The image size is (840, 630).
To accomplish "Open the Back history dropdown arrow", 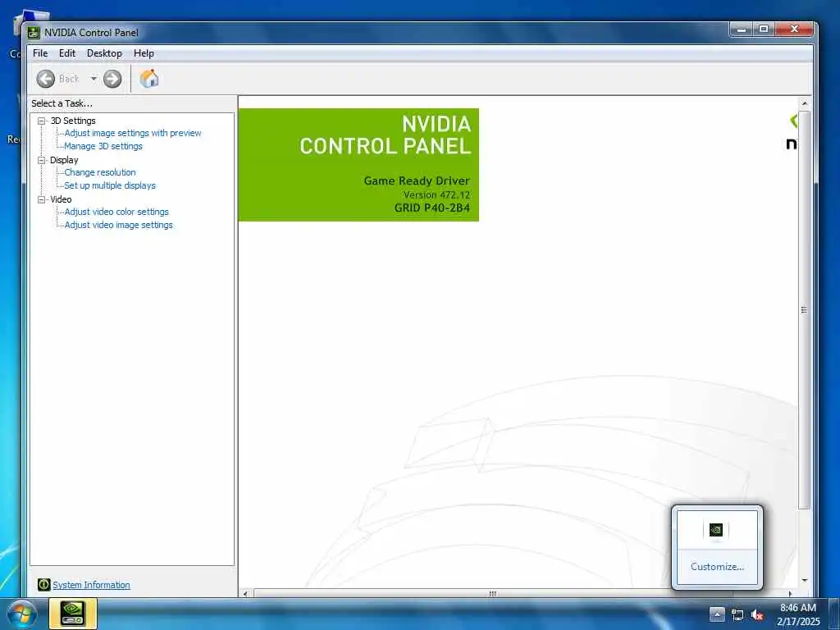I will pos(94,79).
